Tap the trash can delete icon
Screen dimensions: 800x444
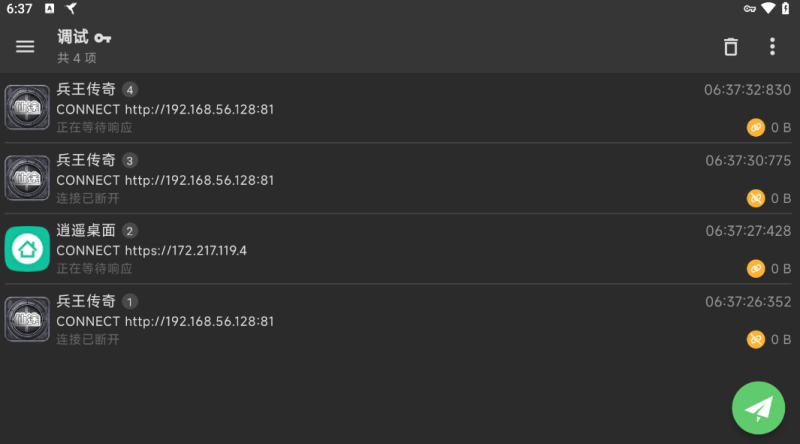point(731,46)
